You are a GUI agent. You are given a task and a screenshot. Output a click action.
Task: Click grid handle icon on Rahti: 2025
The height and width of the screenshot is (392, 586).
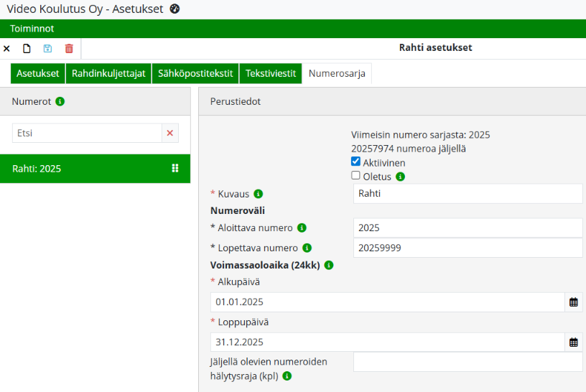(175, 168)
